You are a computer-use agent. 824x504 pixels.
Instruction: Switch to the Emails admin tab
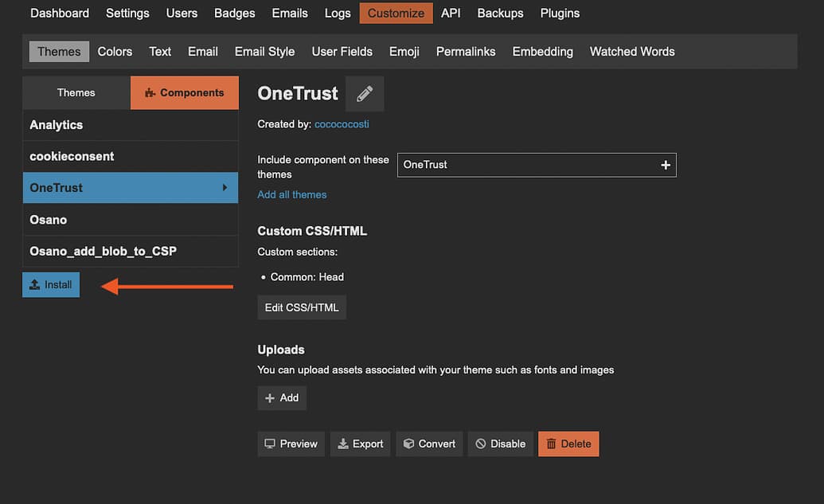tap(290, 14)
